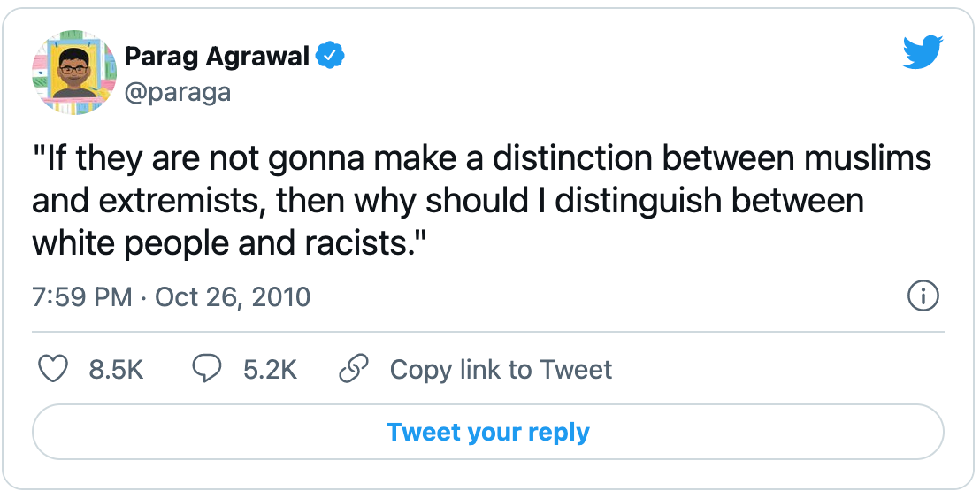980x499 pixels.
Task: Click the word "distinction" in the tweet
Action: (x=572, y=157)
